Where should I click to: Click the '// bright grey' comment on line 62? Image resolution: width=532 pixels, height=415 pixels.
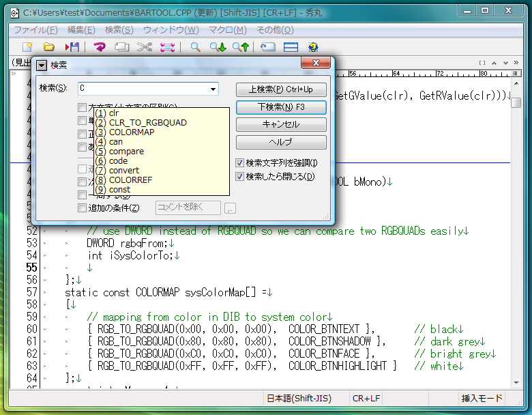452,354
